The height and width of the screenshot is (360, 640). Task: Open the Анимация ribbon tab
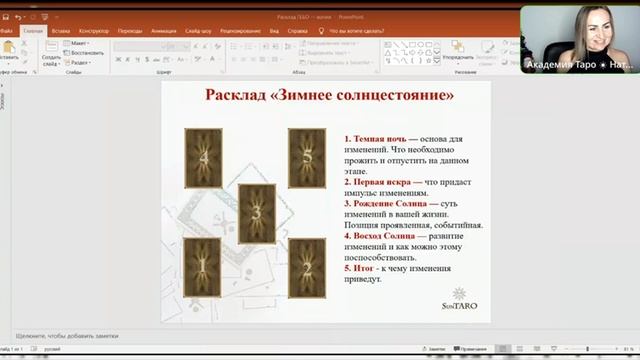pyautogui.click(x=164, y=31)
